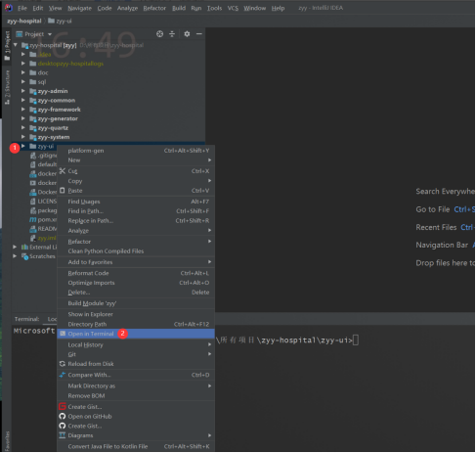This screenshot has height=453, width=476.
Task: Open the Git submenu
Action: pyautogui.click(x=136, y=354)
